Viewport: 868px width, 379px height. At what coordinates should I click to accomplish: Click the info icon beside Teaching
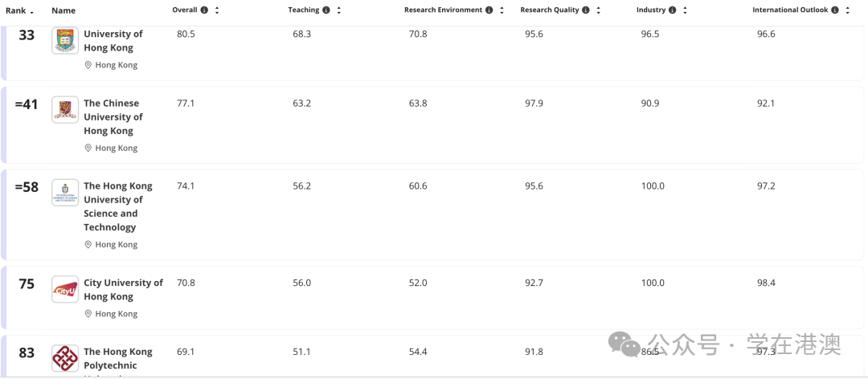[x=326, y=10]
